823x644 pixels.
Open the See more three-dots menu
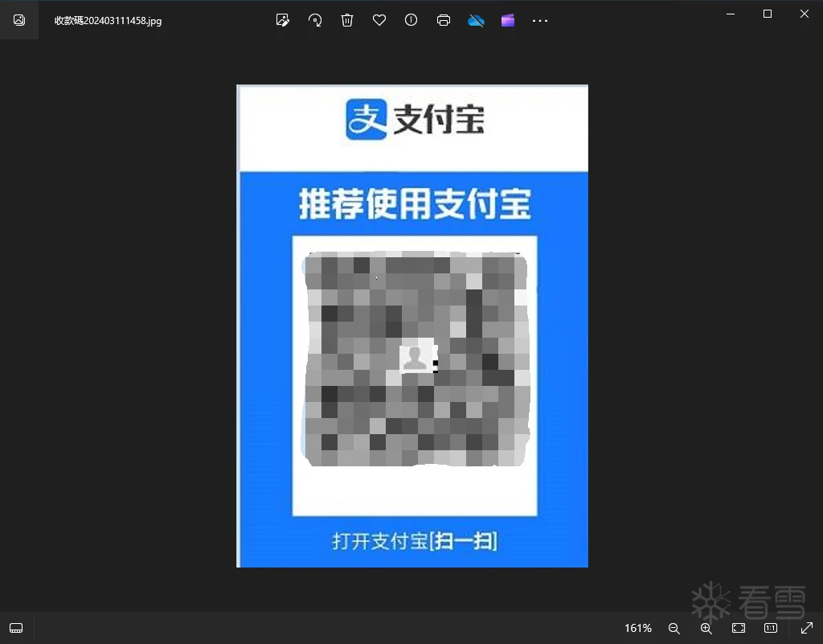coord(540,21)
